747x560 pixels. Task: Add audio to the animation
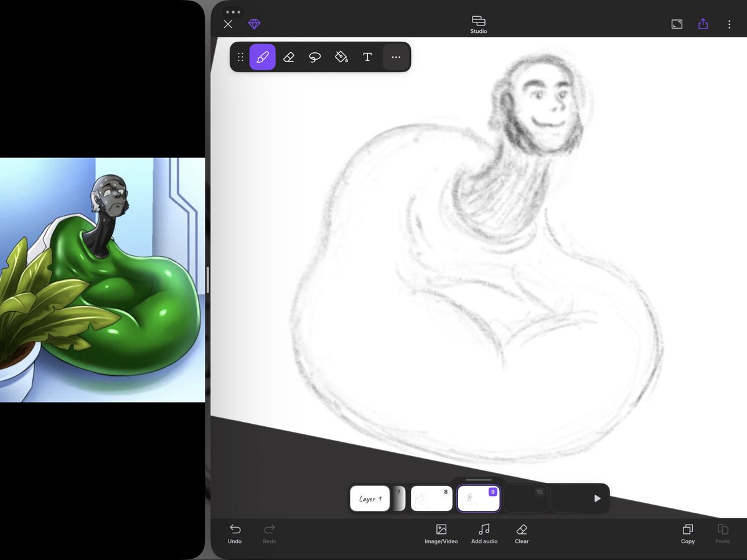484,534
